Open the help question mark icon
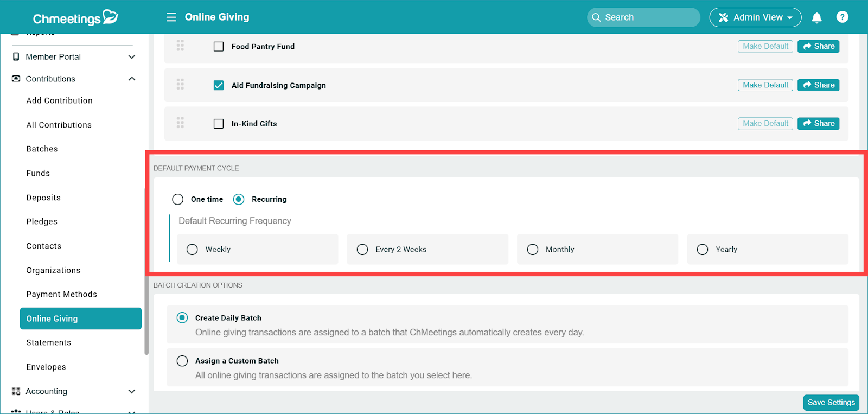This screenshot has height=414, width=868. tap(842, 17)
